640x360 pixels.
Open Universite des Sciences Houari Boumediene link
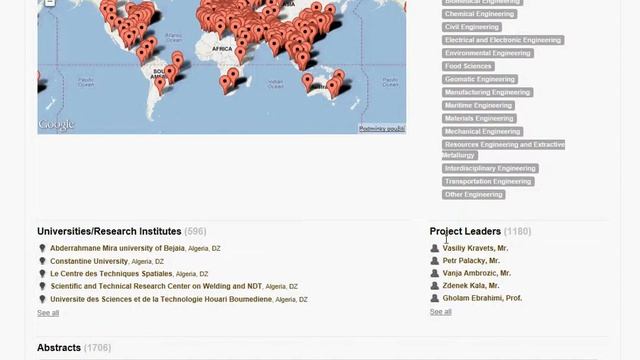[x=161, y=299]
